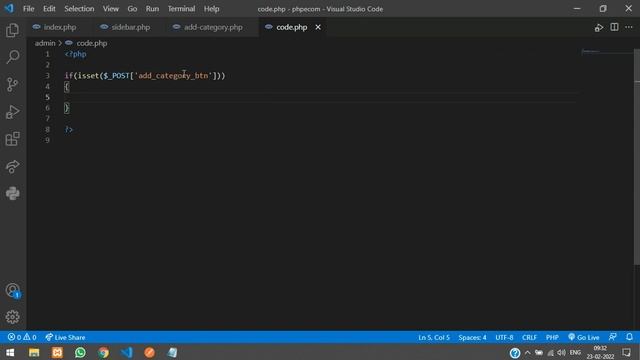Viewport: 640px width, 360px height.
Task: Click the <?php opening tag
Action: (x=76, y=54)
